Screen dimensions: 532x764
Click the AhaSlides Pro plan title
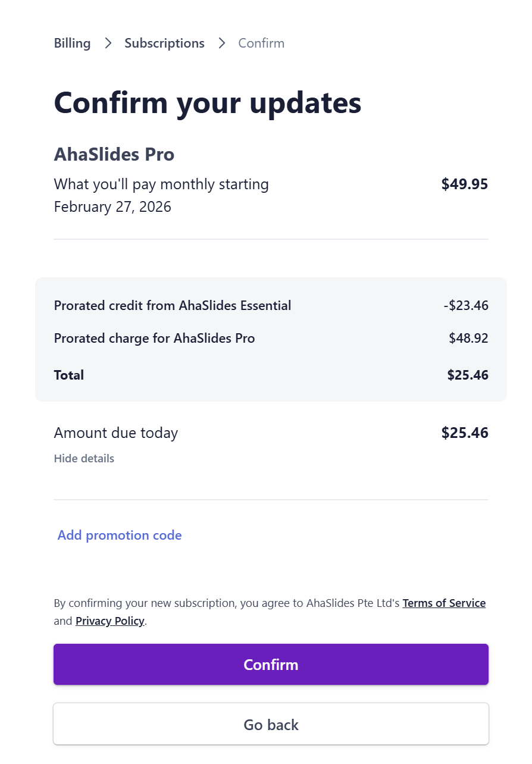(114, 155)
